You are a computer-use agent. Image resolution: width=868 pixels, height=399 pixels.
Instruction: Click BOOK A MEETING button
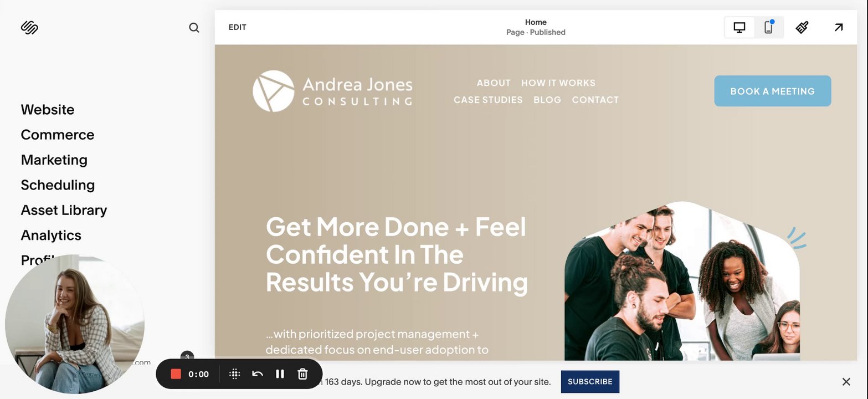tap(773, 91)
